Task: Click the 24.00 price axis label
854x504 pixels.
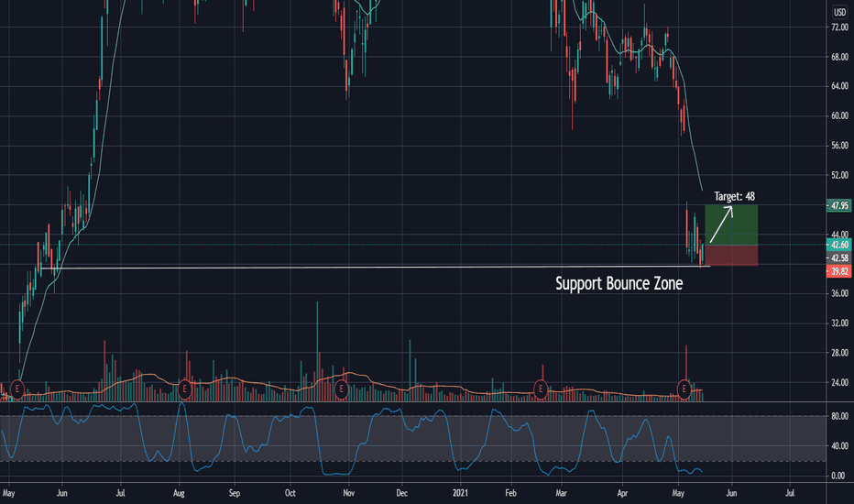Action: [x=839, y=382]
